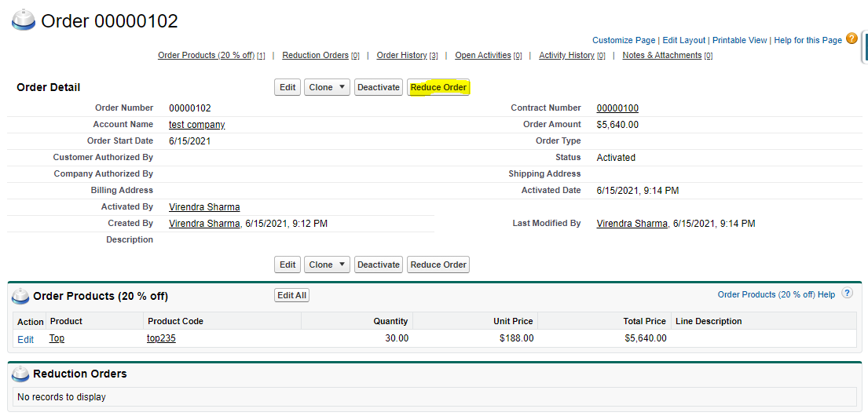The width and height of the screenshot is (868, 416).
Task: Open Customize Page link
Action: click(x=624, y=40)
